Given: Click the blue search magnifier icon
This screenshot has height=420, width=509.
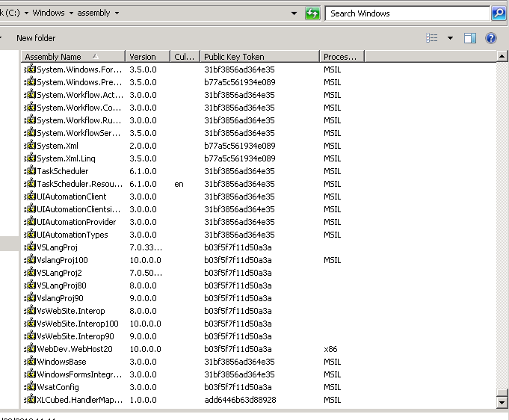Looking at the screenshot, I should tap(499, 13).
